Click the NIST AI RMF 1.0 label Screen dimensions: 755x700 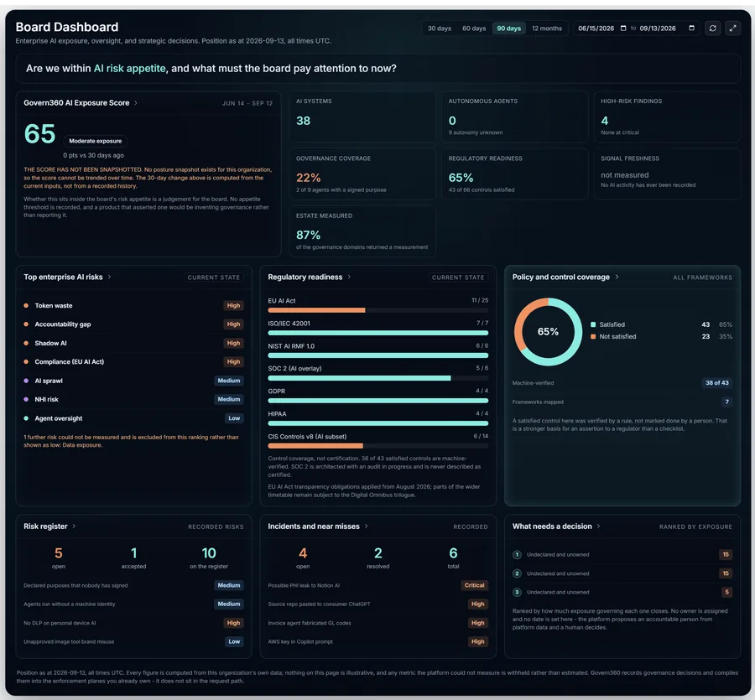291,346
